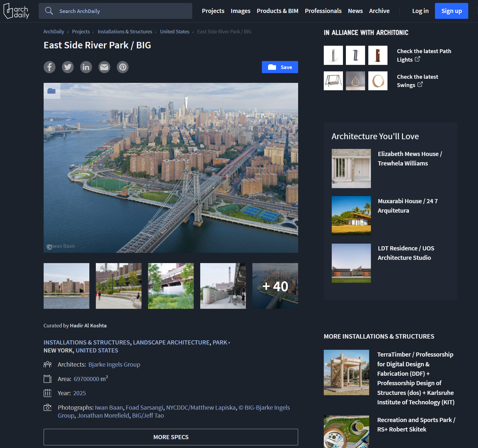Viewport: 478px width, 448px height.
Task: Focus the Search ArchDaily field
Action: (x=115, y=11)
